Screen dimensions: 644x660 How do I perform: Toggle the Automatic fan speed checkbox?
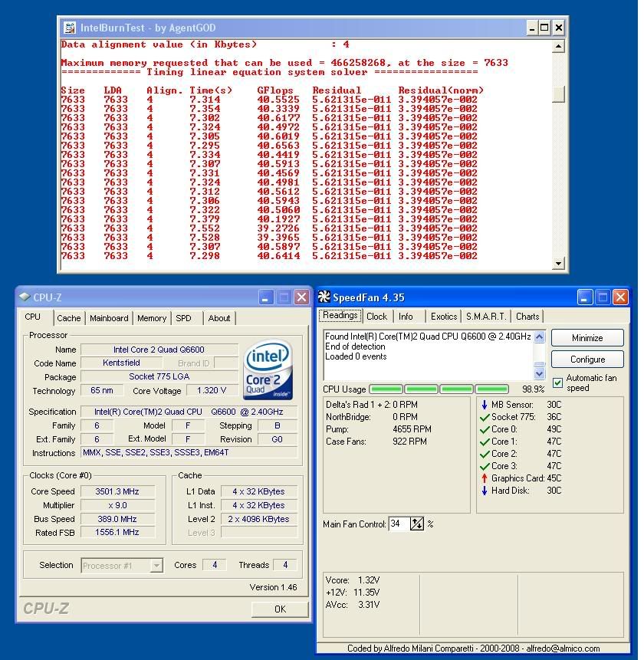(x=557, y=383)
